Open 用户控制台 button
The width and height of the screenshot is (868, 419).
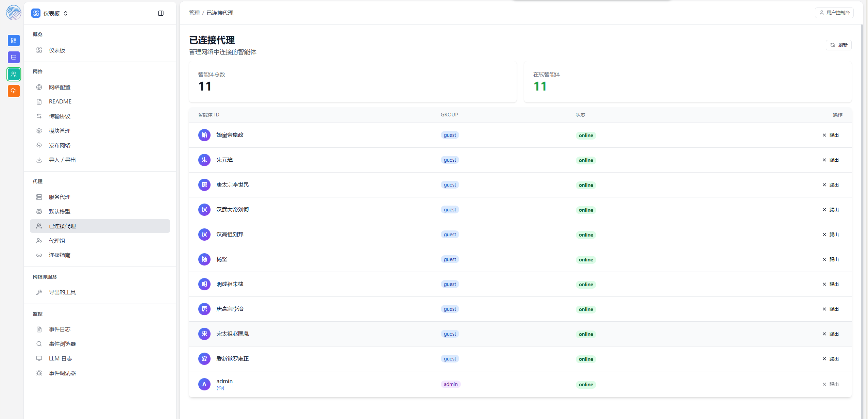(x=834, y=13)
